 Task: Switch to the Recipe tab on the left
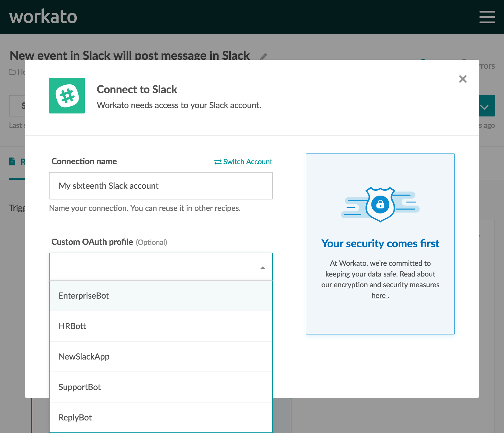coord(18,161)
